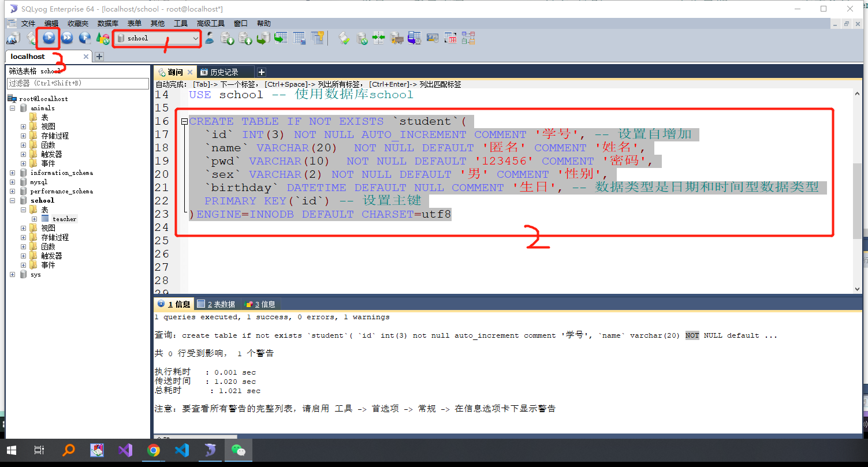Click the root@localhost server icon in the tree
Viewport: 868px width, 467px height.
(12, 99)
